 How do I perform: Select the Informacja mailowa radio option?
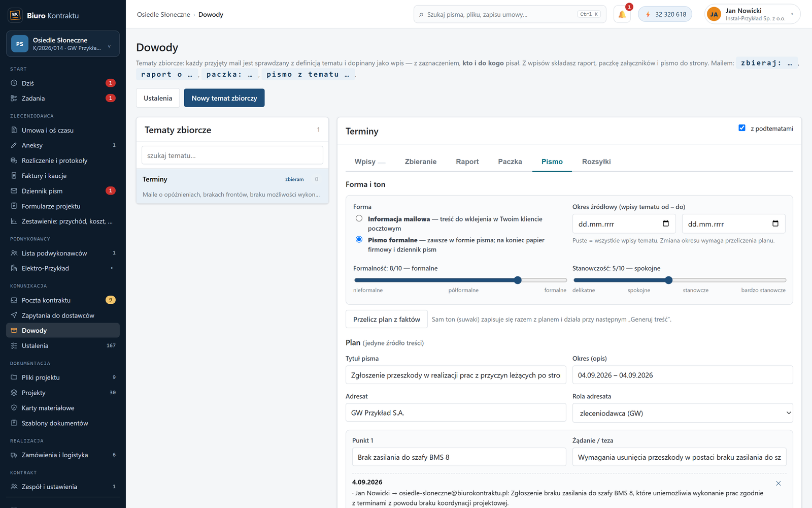click(359, 218)
